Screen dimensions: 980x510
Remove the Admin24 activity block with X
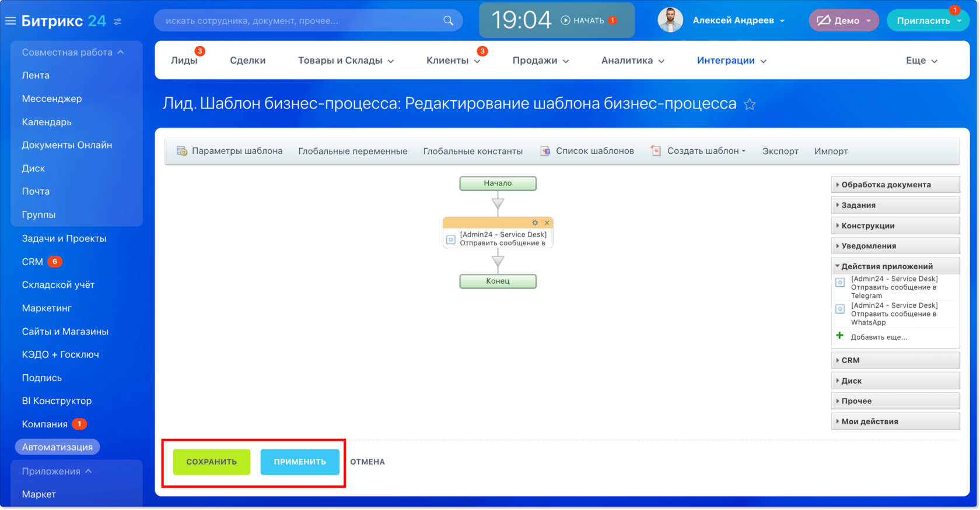(547, 223)
